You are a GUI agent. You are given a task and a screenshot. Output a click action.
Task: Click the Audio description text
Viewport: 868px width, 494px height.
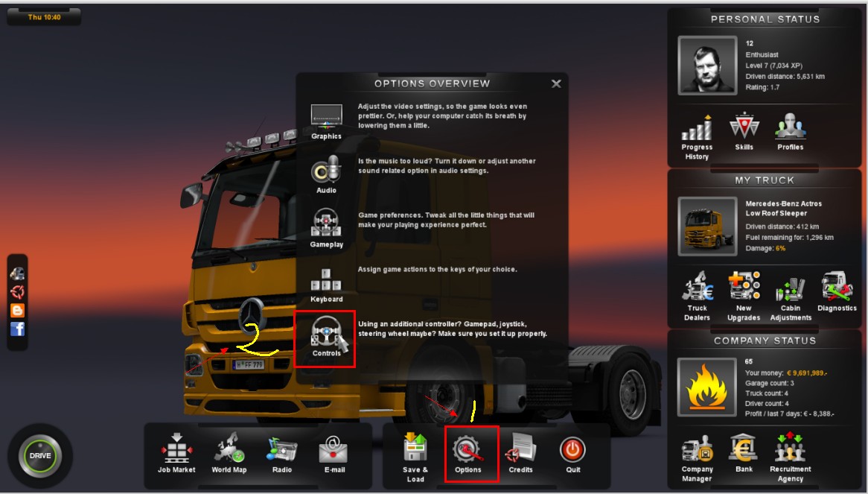[x=447, y=165]
